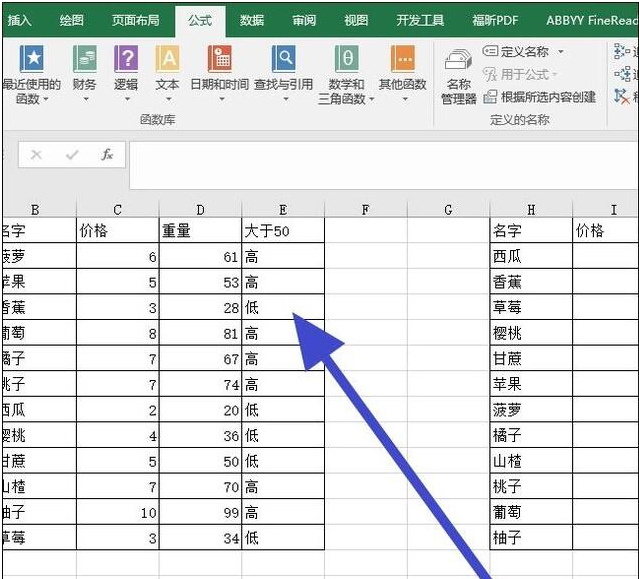Select column F header

tap(366, 209)
